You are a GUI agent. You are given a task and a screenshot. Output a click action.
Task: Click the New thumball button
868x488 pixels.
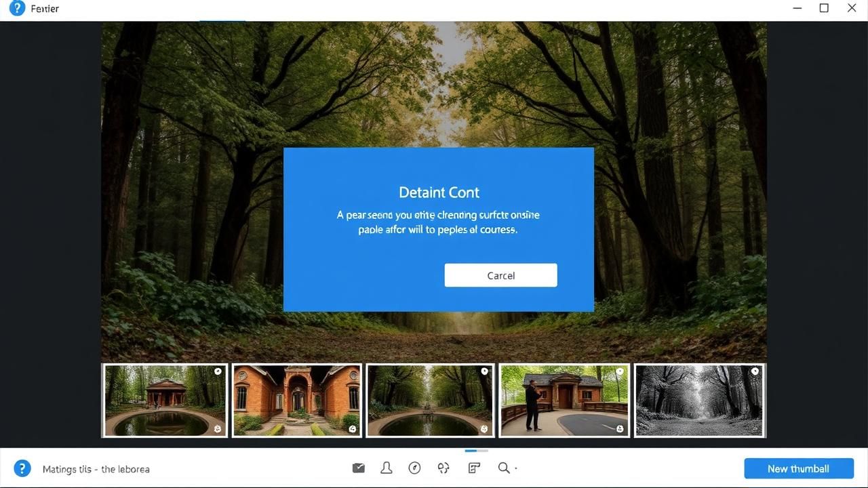click(x=798, y=468)
